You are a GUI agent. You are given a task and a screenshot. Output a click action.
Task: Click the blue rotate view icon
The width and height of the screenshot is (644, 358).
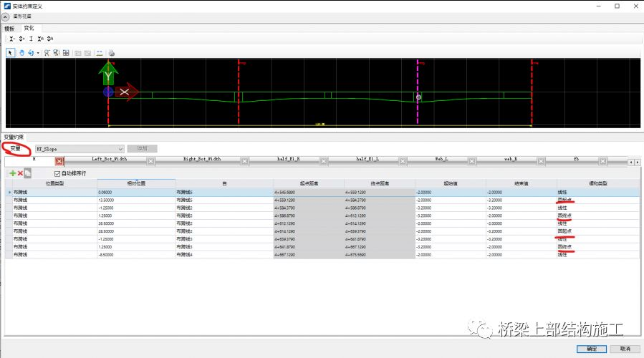click(31, 53)
